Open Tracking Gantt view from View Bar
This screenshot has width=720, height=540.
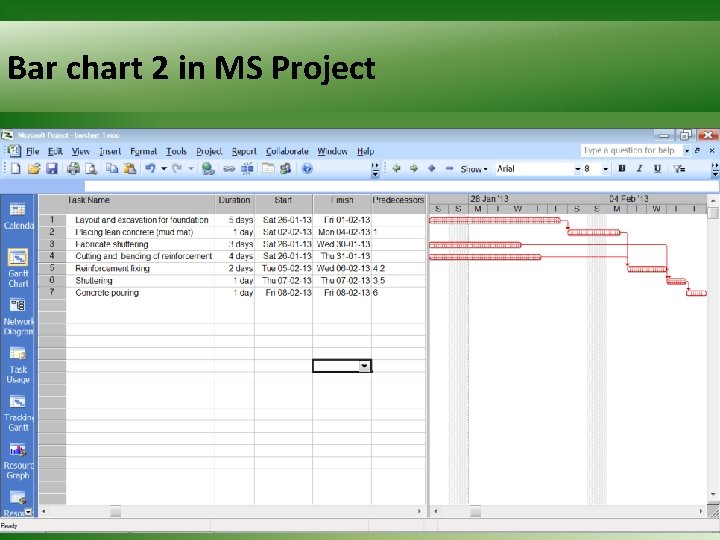point(18,413)
